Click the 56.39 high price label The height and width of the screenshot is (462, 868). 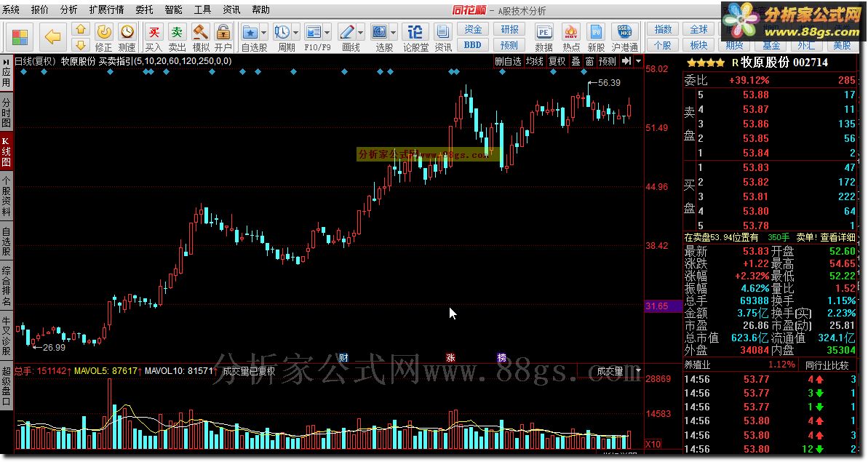[x=609, y=83]
